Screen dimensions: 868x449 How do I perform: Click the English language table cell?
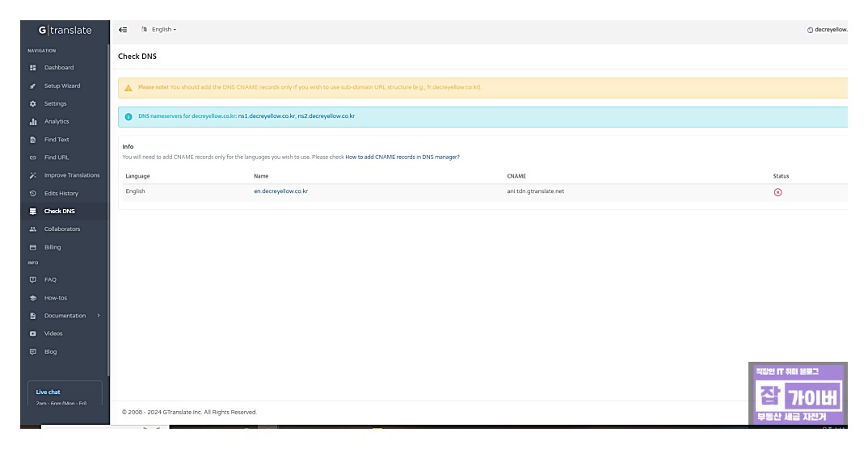[135, 191]
